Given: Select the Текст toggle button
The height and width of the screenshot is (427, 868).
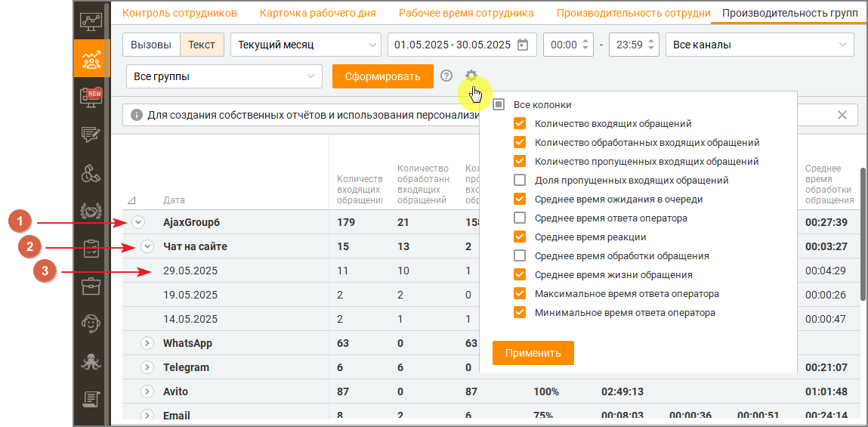Looking at the screenshot, I should [202, 45].
